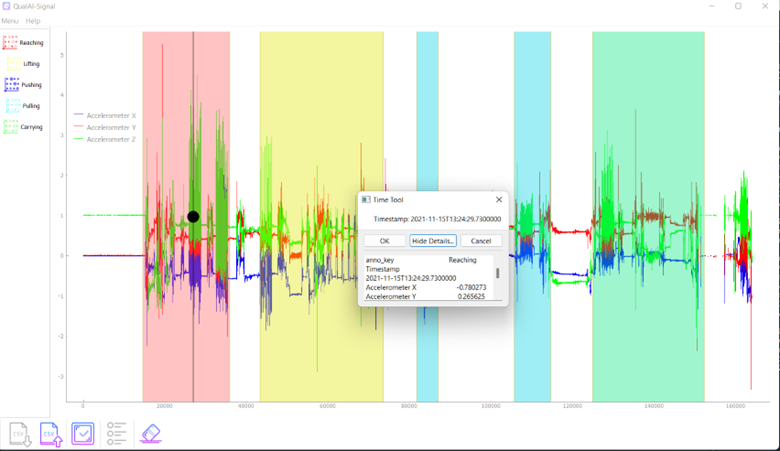Screen dimensions: 780x451
Task: Click the Accelerometer Z legend entry
Action: pyautogui.click(x=105, y=139)
